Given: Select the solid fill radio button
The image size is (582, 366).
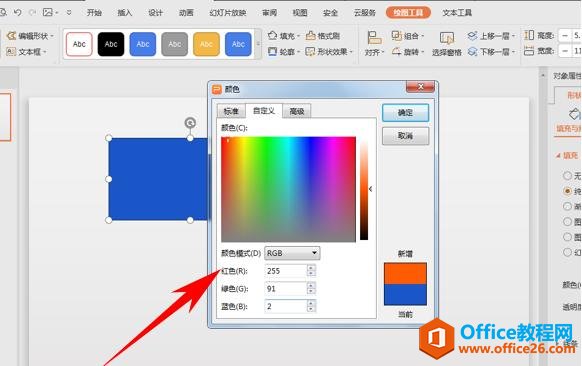Looking at the screenshot, I should (x=567, y=191).
